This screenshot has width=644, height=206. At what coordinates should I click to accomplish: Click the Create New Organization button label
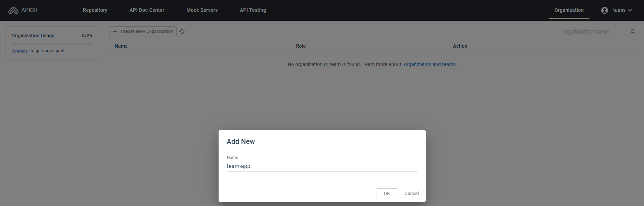click(x=147, y=31)
